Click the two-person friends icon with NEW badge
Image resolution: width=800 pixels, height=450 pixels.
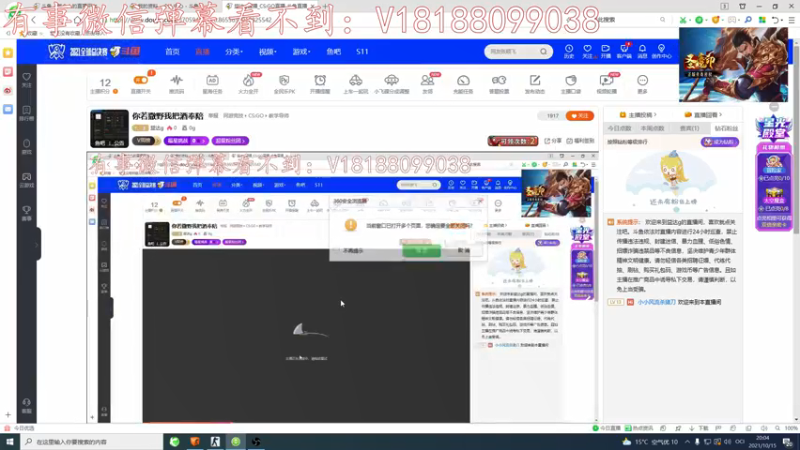point(427,81)
